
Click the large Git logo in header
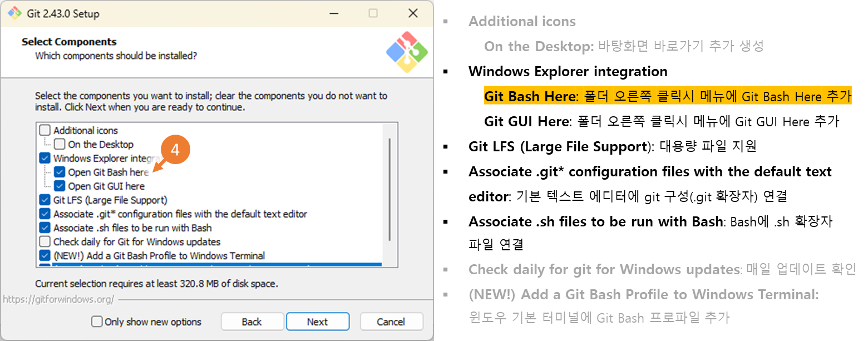point(407,52)
